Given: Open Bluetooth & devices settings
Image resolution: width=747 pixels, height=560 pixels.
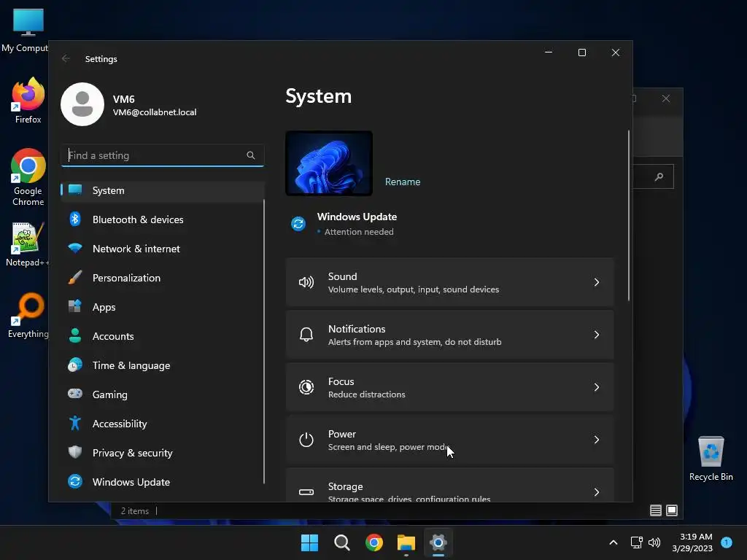Looking at the screenshot, I should 163,219.
